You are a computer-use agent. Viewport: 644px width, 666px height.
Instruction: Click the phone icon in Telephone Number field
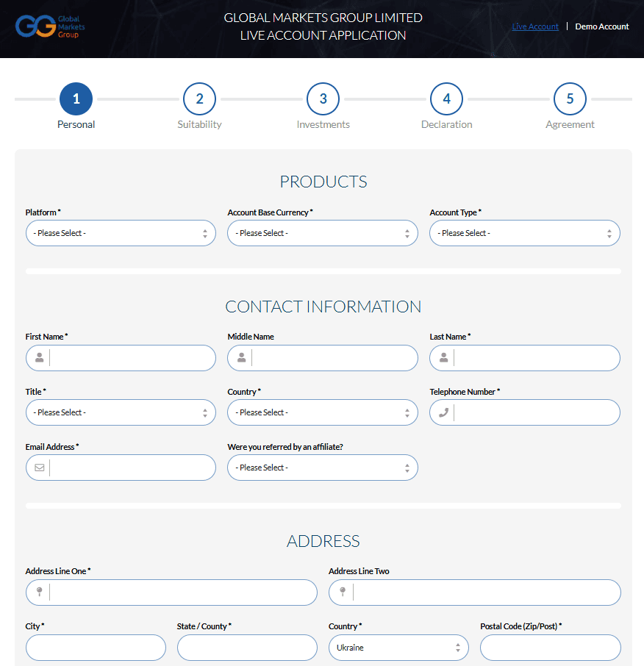point(444,412)
